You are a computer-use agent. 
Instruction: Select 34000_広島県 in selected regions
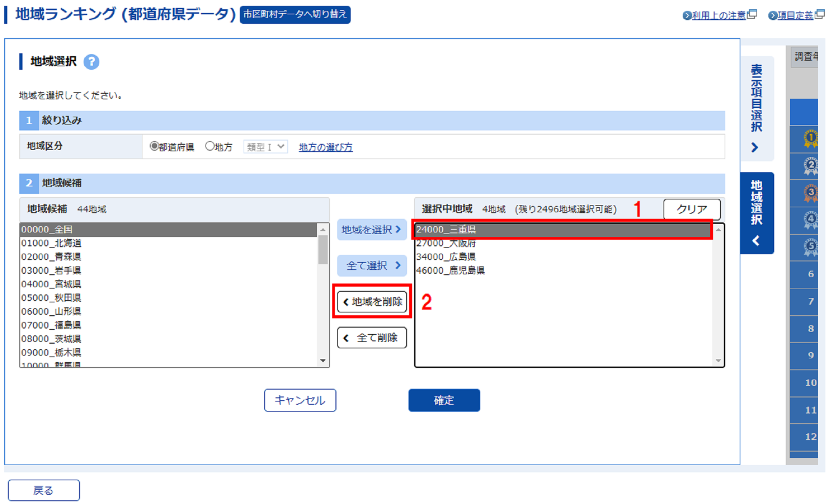coord(563,257)
